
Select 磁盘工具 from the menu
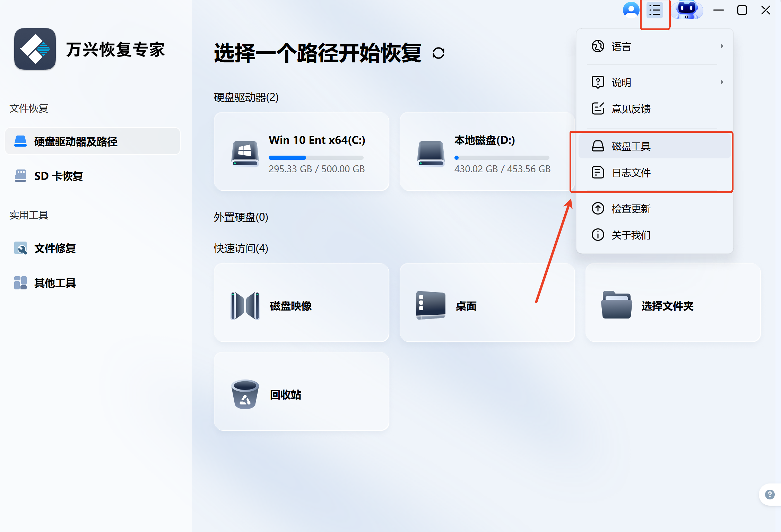click(x=654, y=146)
